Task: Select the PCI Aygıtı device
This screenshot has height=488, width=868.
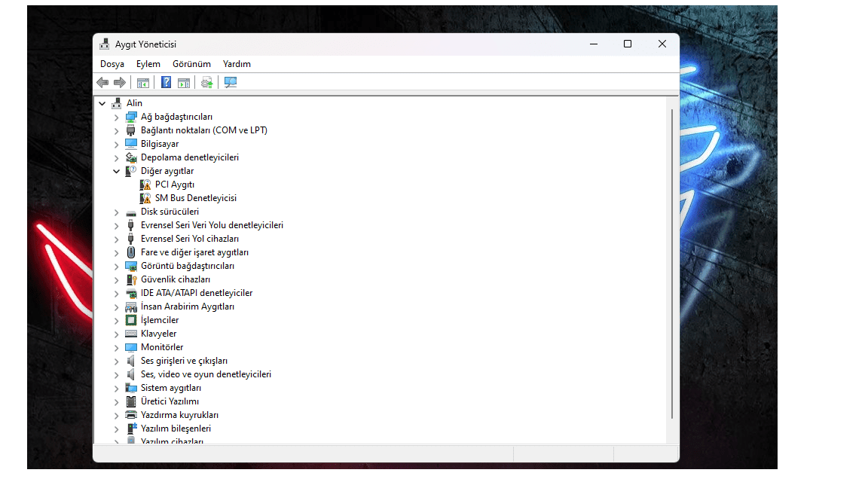Action: pos(174,185)
